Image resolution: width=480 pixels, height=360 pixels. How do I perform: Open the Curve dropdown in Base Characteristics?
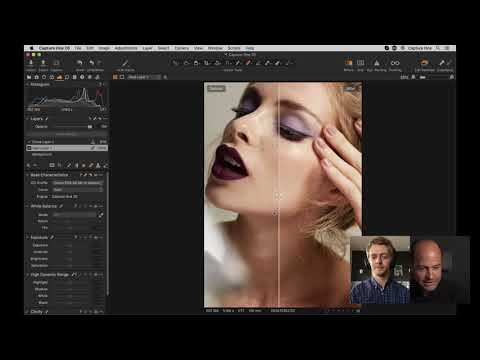(x=78, y=190)
